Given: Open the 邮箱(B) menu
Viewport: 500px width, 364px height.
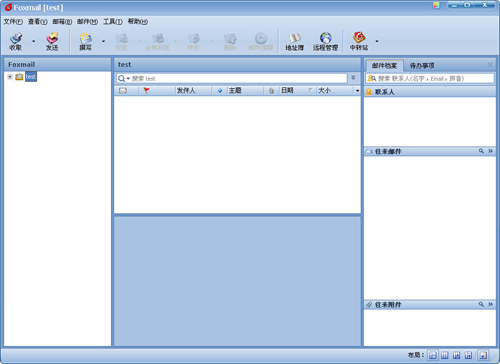Looking at the screenshot, I should [62, 22].
